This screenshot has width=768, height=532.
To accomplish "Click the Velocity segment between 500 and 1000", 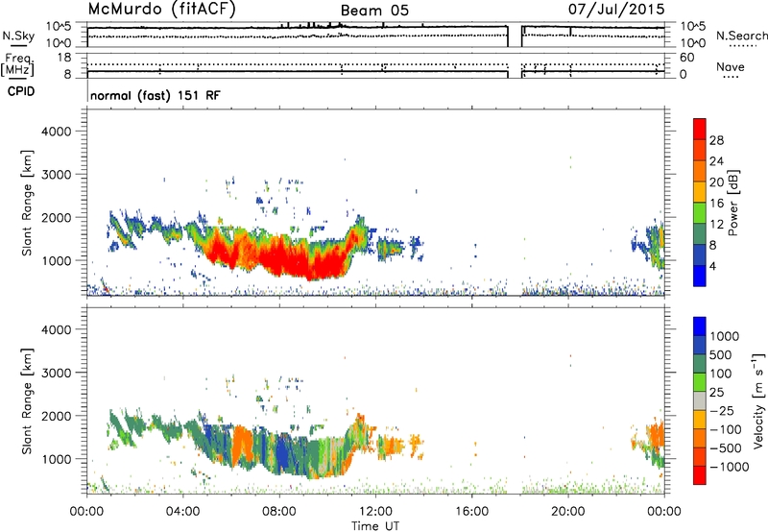I will click(x=700, y=345).
